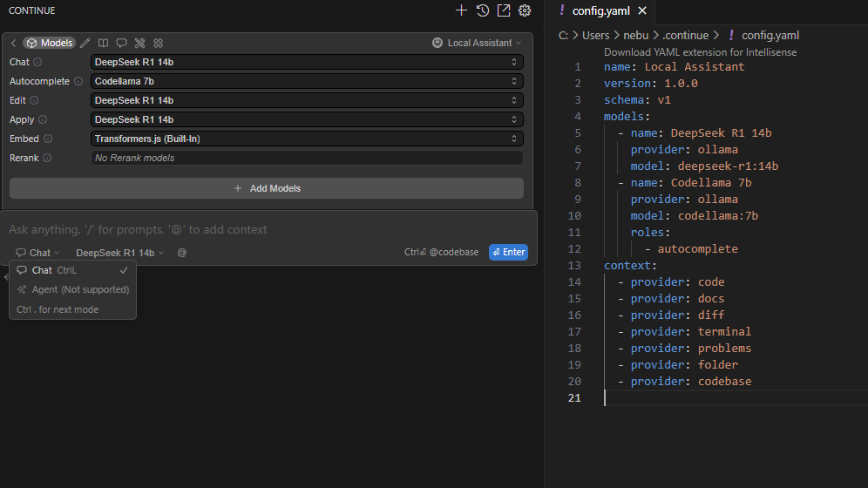Open the Chat model dropdown
This screenshot has width=868, height=488.
[x=307, y=62]
